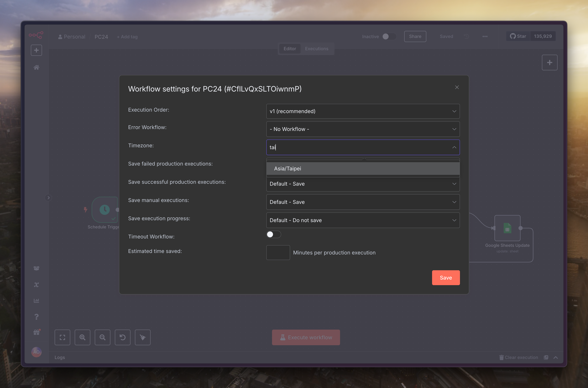
Task: Click the Execute workflow button
Action: pos(306,337)
